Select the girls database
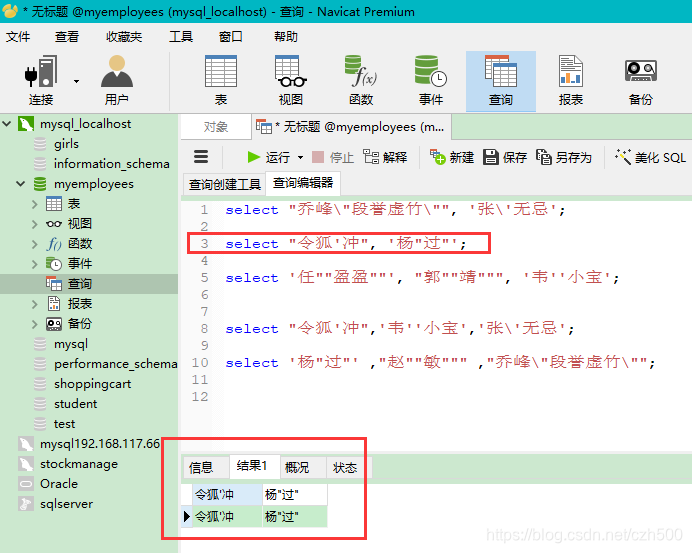Image resolution: width=692 pixels, height=553 pixels. (66, 144)
